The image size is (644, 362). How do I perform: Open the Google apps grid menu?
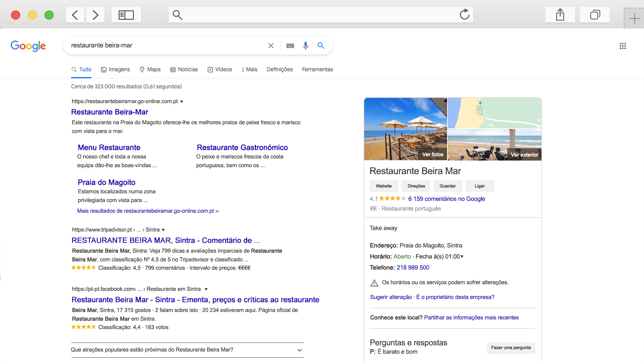coord(623,46)
